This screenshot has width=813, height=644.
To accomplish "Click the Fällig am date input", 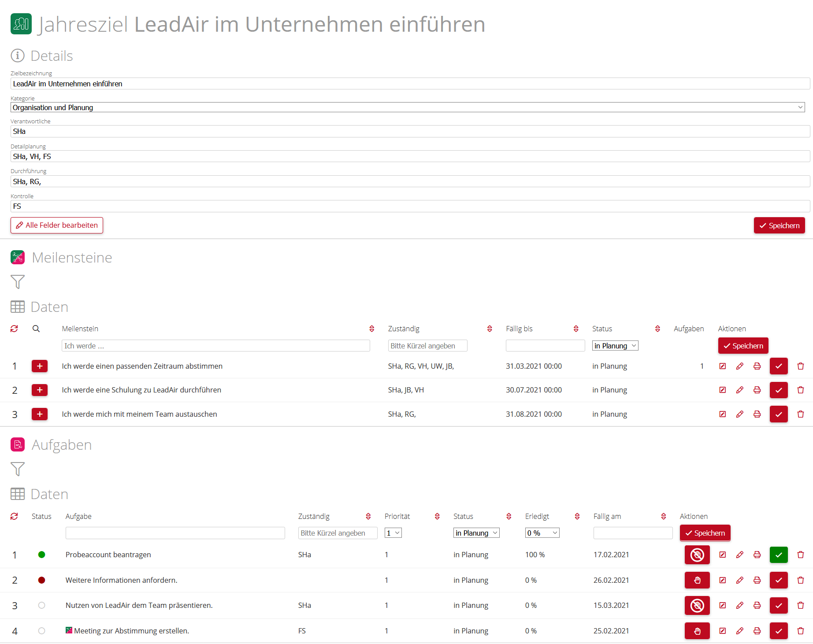I will pos(633,533).
